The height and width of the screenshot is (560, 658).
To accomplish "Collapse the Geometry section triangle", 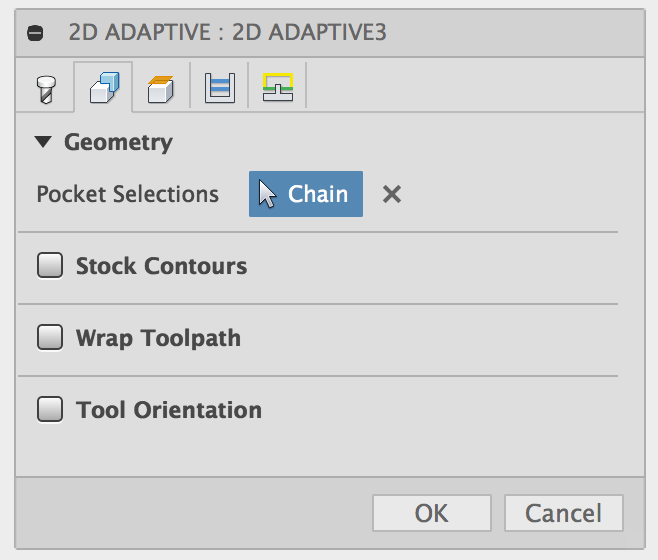I will coord(42,143).
